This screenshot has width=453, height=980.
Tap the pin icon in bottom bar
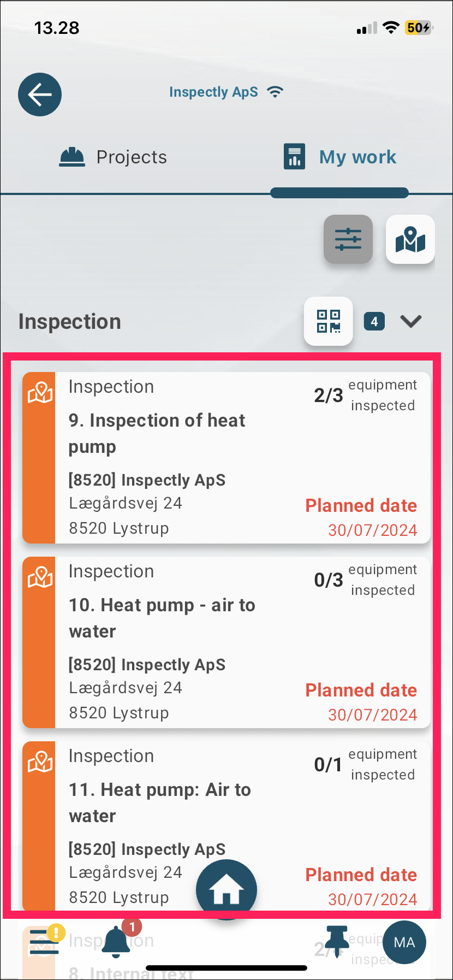pos(337,941)
